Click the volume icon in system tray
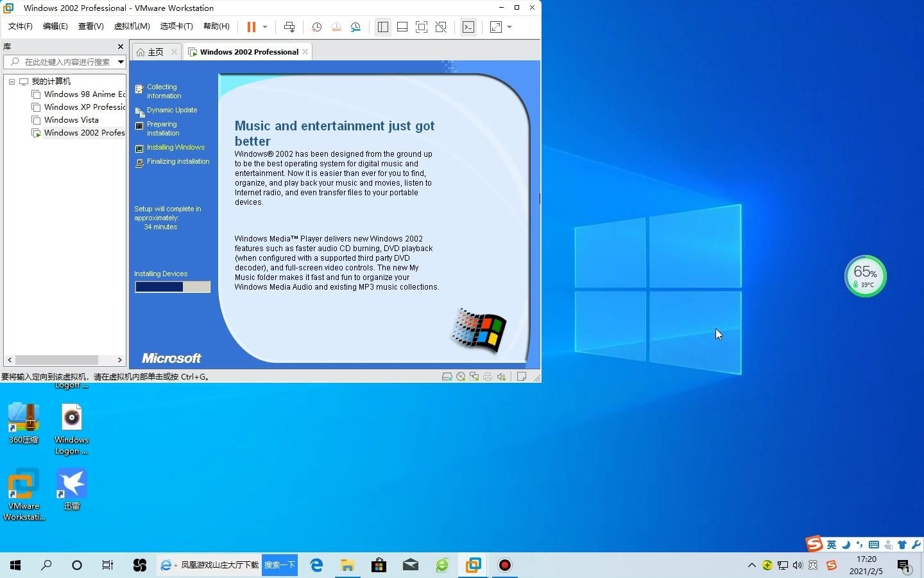Viewport: 924px width, 578px height. pyautogui.click(x=798, y=565)
